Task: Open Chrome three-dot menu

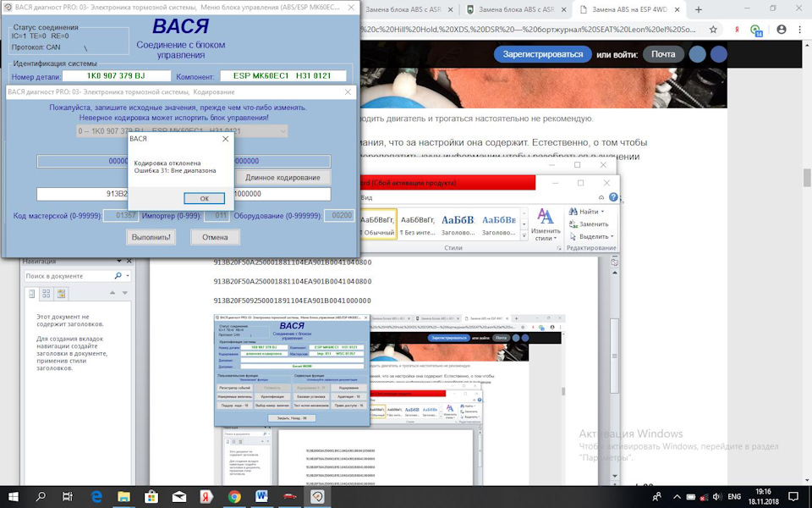Action: (800, 30)
